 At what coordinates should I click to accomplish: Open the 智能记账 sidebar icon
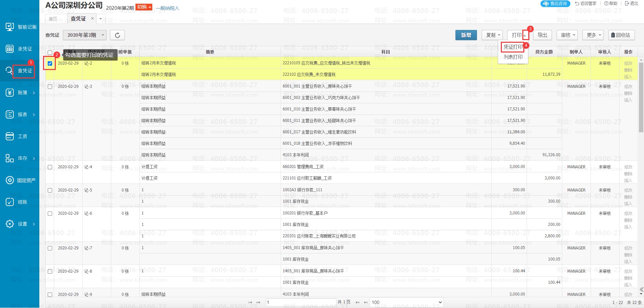point(10,27)
